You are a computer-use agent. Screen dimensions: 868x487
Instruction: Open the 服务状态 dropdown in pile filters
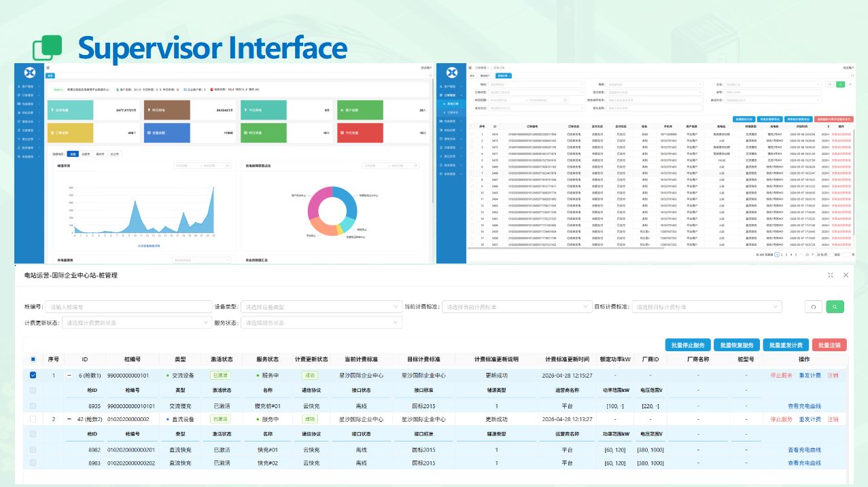pyautogui.click(x=321, y=323)
